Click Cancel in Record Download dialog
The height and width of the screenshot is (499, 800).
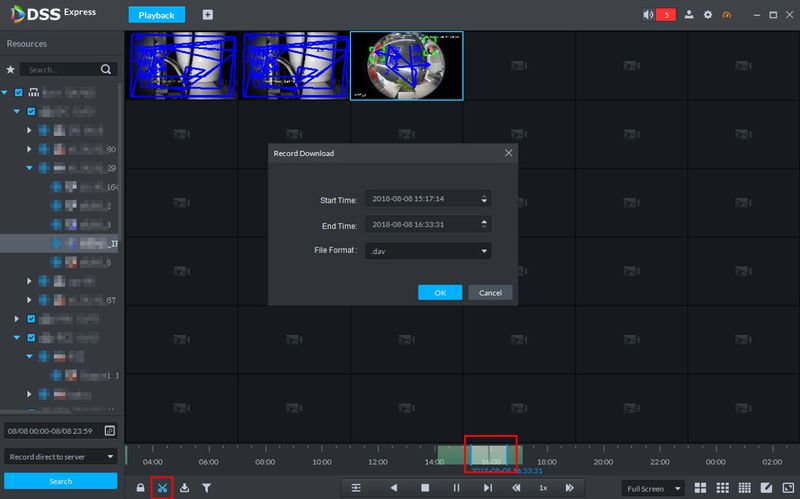coord(490,293)
